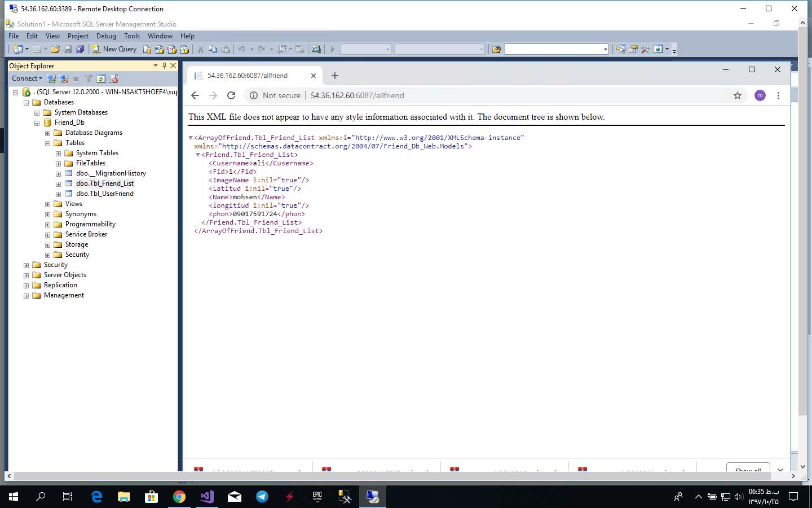Click the Activity Monitor toolbar icon

click(316, 49)
